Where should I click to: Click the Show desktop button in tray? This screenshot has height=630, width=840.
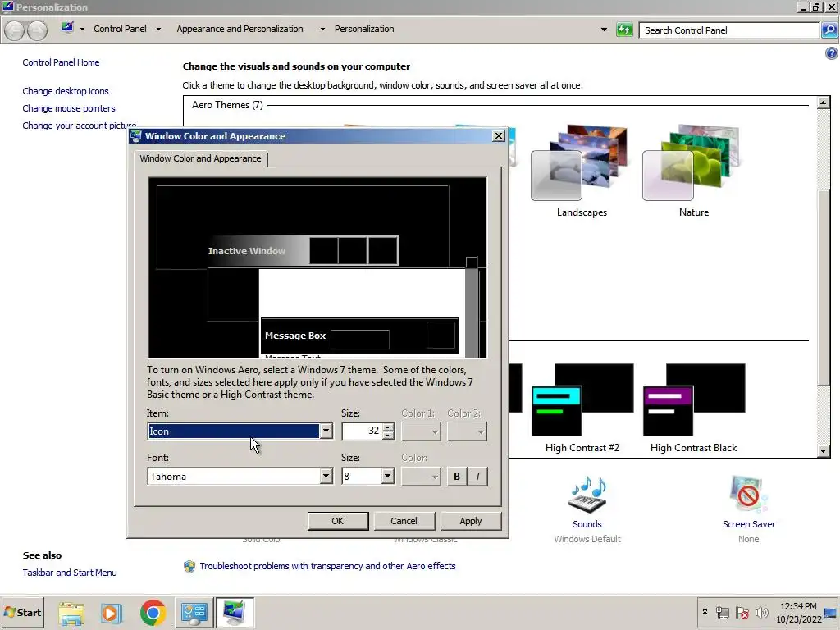click(x=832, y=612)
